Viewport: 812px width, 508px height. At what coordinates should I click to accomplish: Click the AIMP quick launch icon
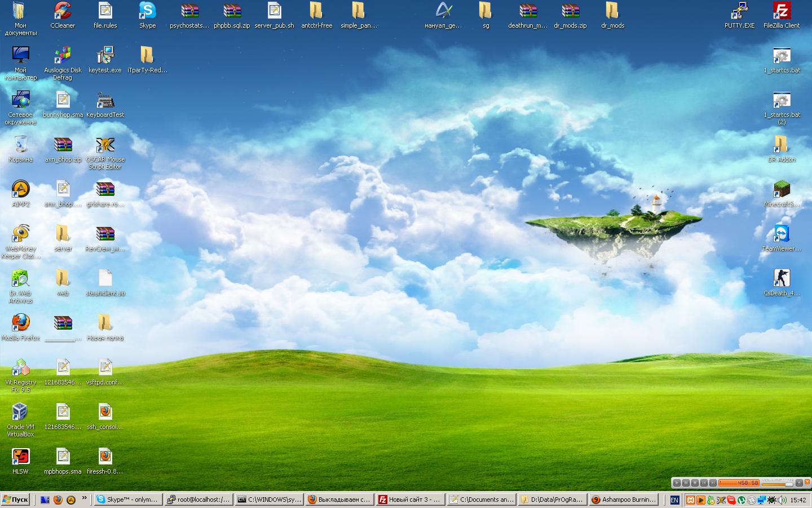click(x=71, y=500)
